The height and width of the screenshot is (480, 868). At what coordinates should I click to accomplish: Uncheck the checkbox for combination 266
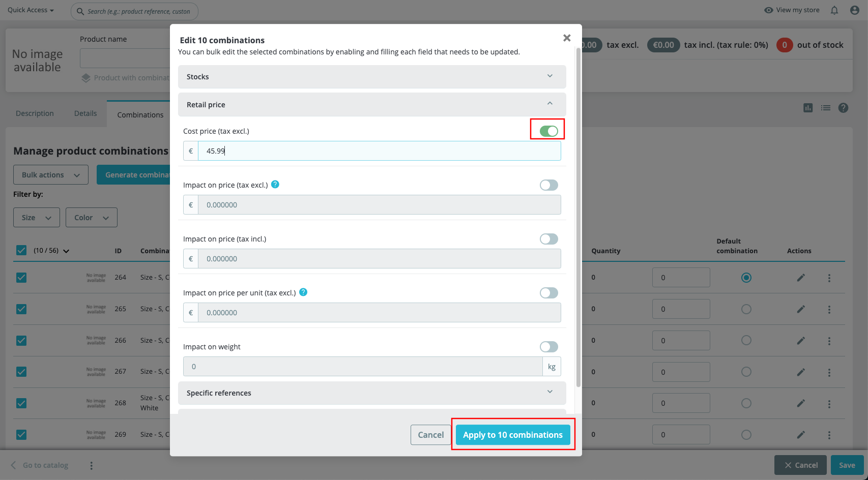(x=21, y=341)
